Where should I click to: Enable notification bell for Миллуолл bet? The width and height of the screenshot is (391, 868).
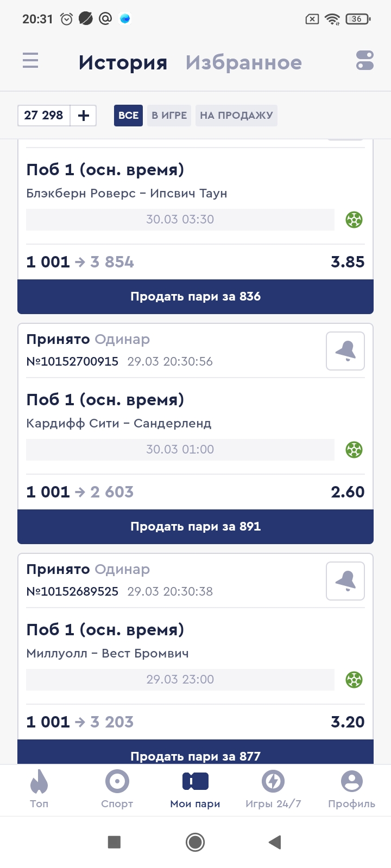point(345,581)
